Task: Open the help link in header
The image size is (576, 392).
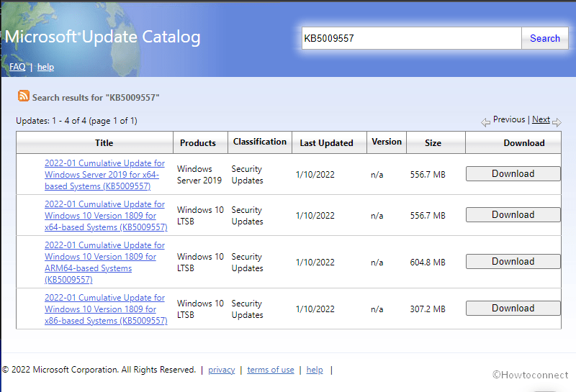Action: (45, 67)
